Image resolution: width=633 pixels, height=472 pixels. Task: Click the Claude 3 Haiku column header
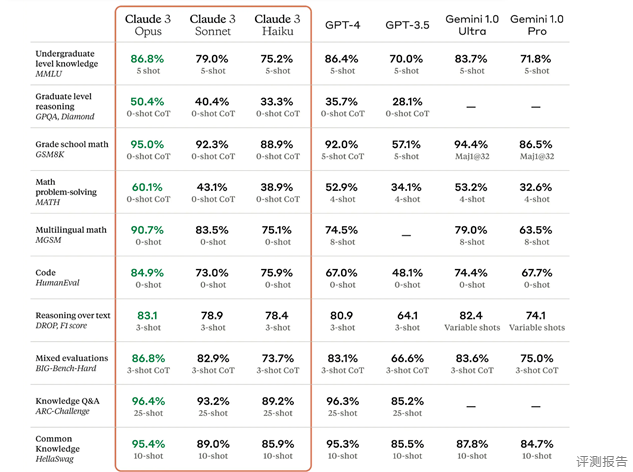point(277,25)
